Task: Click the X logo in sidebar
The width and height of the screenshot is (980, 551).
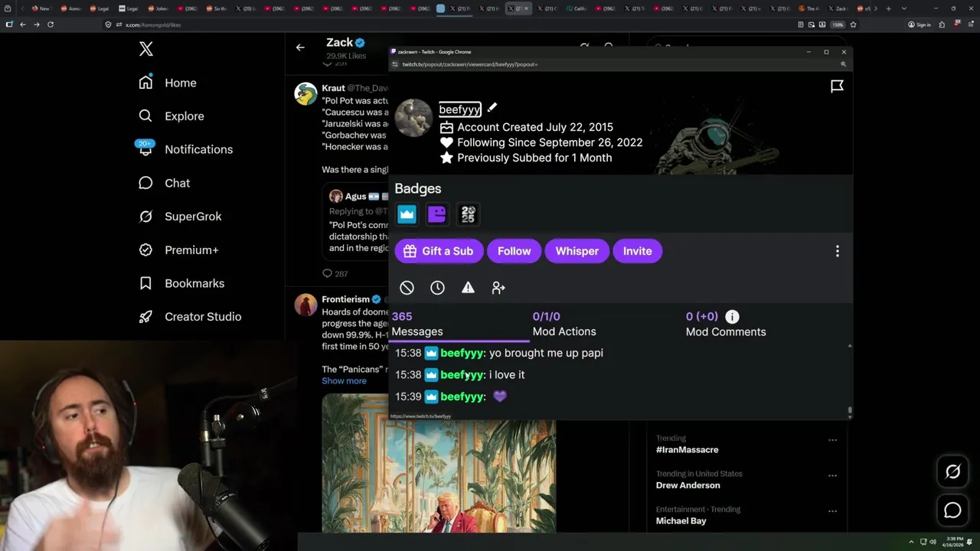Action: point(146,49)
